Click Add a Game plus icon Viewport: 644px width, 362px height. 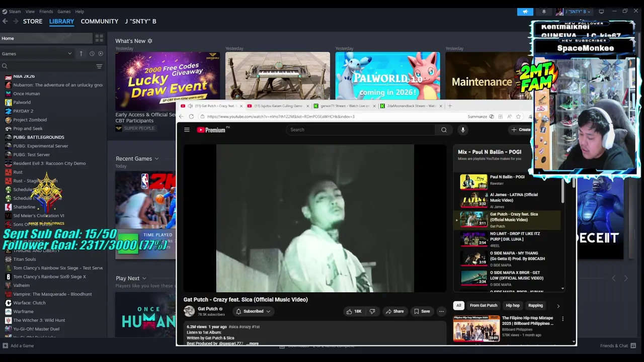(5, 346)
